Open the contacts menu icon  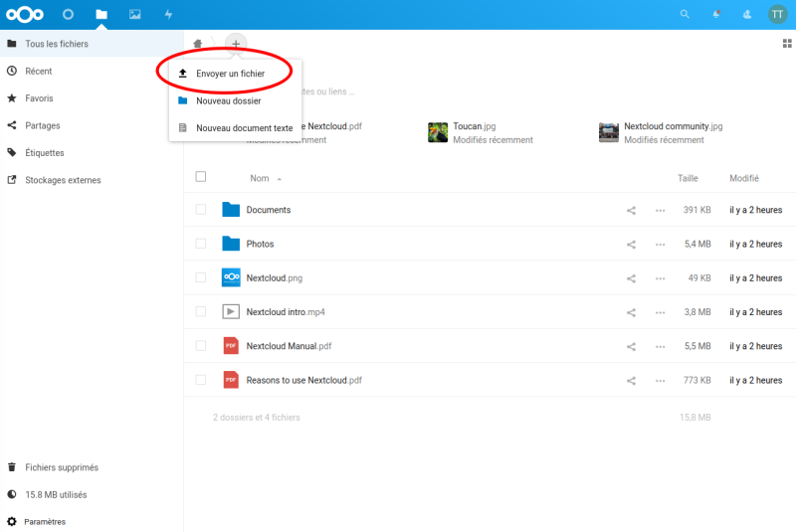[746, 15]
